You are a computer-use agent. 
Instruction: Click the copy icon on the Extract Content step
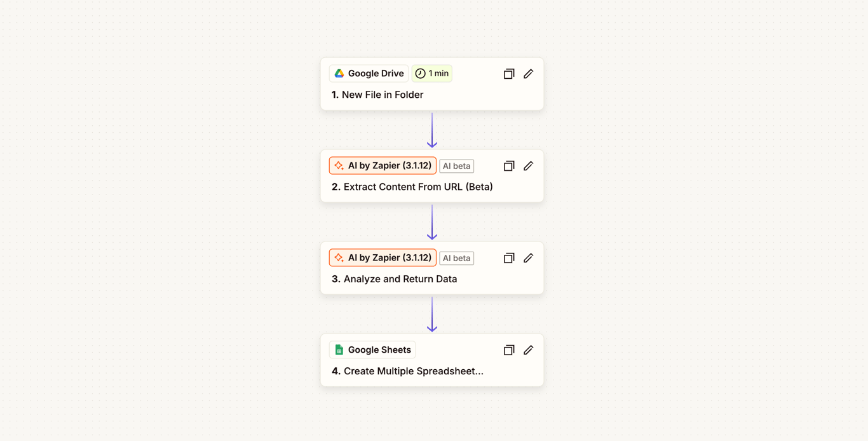pos(508,166)
